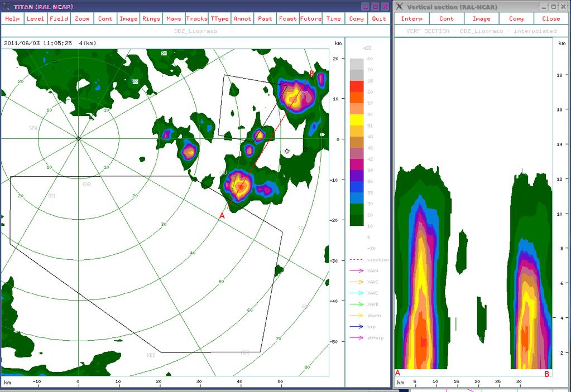This screenshot has width=571, height=392.
Task: Click the DBZ_Liopraso field label in TITAN
Action: tap(195, 31)
